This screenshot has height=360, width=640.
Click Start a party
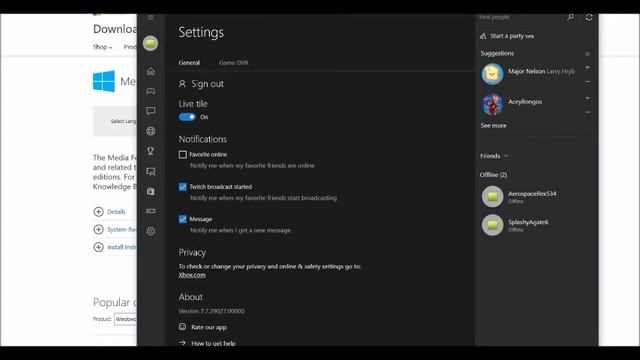click(507, 36)
